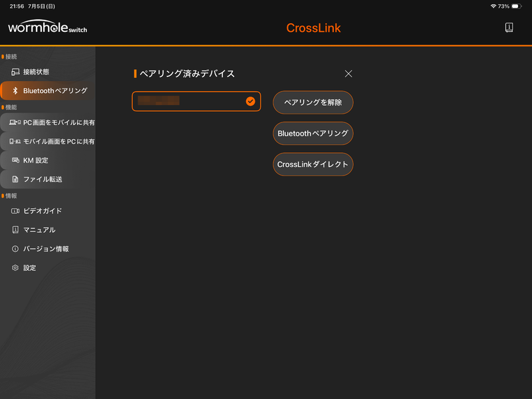Open PC画面をモバイルに共有 label
The image size is (532, 399).
point(59,122)
